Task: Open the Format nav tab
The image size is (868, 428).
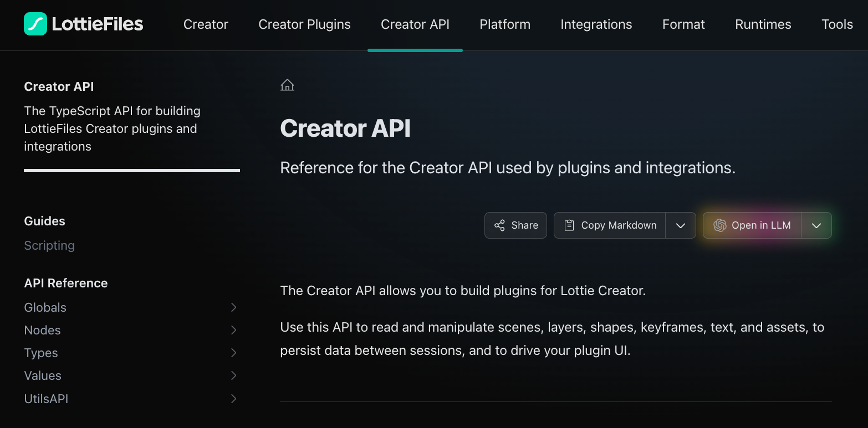Action: [683, 24]
